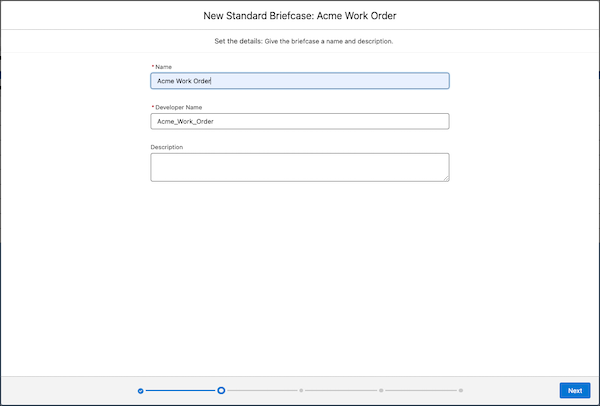The image size is (600, 406).
Task: Jump to fourth progress step dot
Action: coord(381,391)
